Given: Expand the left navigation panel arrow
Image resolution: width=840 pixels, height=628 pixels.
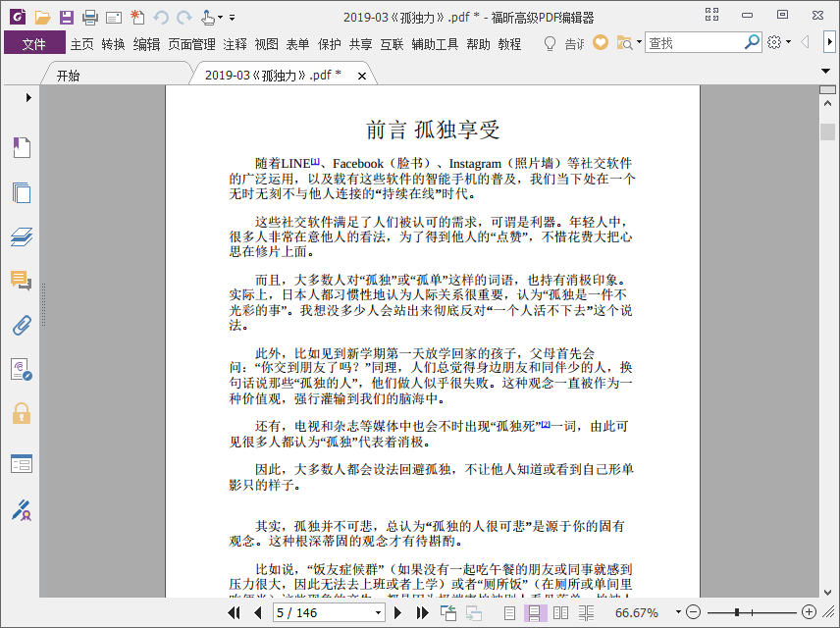Looking at the screenshot, I should (28, 97).
